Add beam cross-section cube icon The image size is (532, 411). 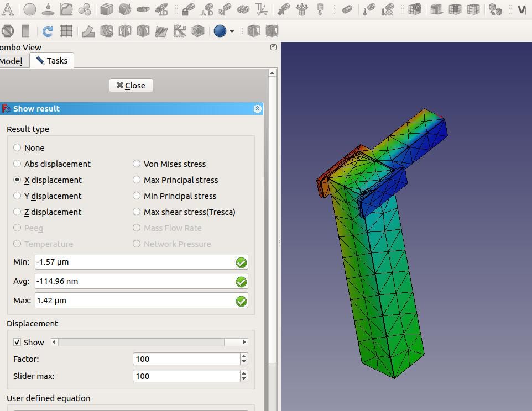point(107,9)
